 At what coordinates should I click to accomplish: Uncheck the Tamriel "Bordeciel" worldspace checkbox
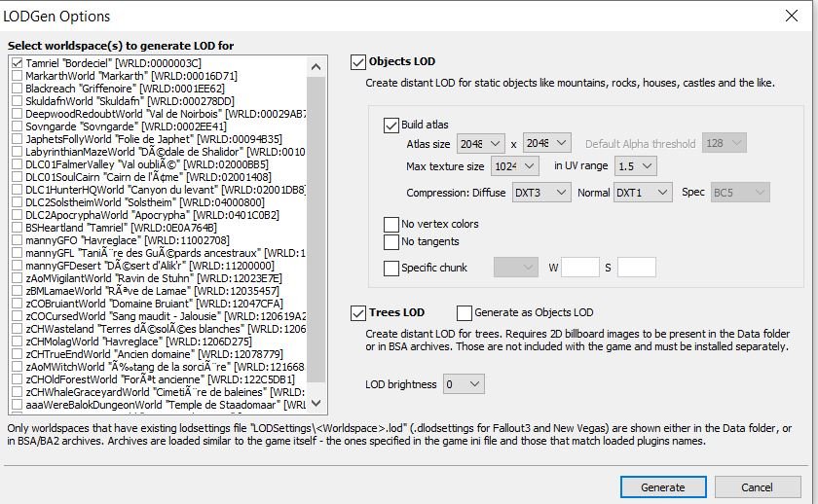coord(17,63)
